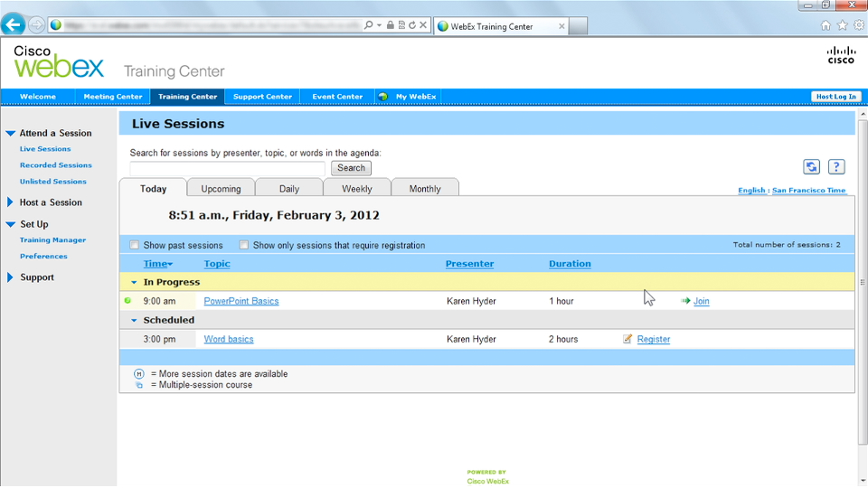This screenshot has width=868, height=488.
Task: Click the Cisco WebEx logo
Action: [x=58, y=61]
